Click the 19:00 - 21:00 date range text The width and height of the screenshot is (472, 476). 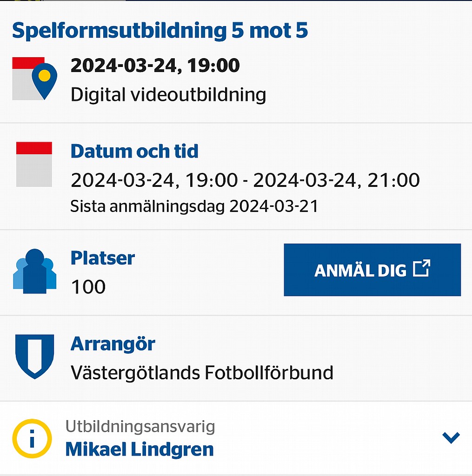click(x=245, y=180)
